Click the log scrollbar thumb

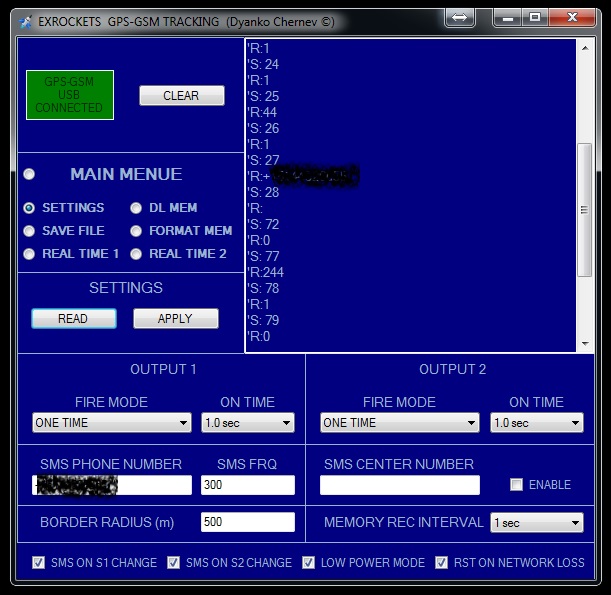coord(585,210)
